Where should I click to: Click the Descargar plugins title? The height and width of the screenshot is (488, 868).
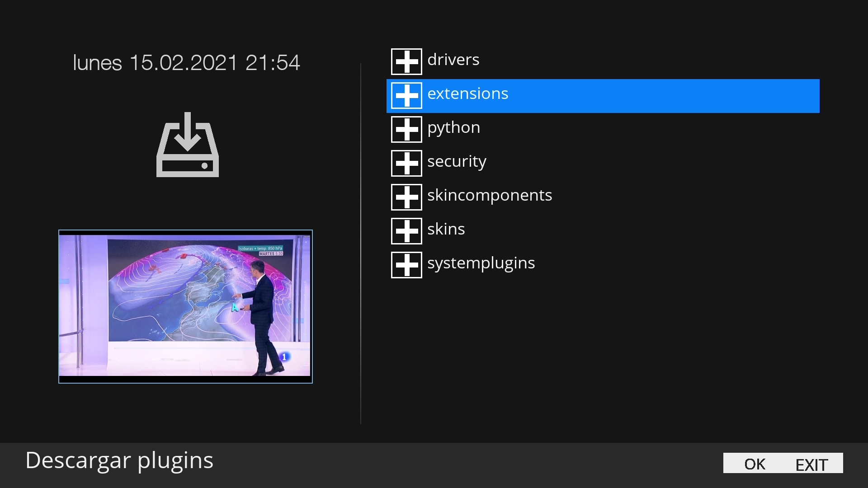tap(119, 460)
